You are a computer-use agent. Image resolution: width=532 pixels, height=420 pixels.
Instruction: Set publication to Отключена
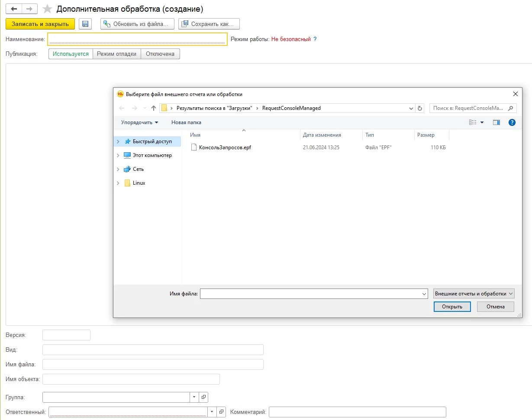(160, 54)
